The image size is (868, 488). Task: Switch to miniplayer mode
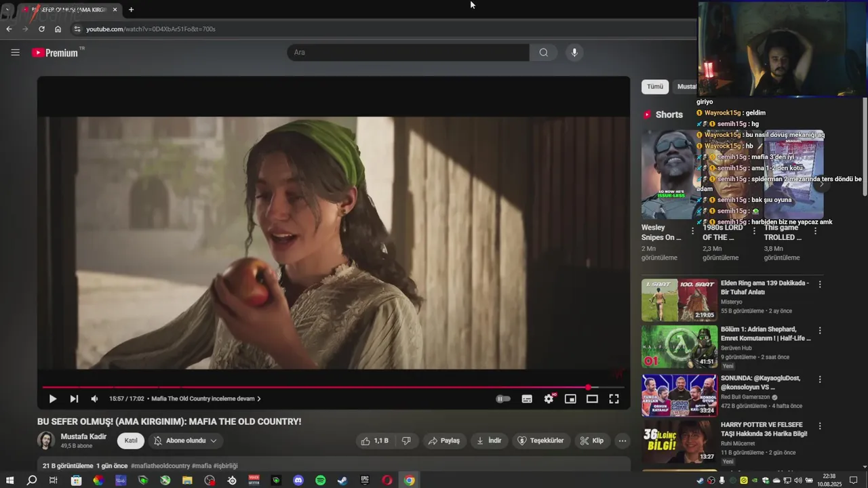pyautogui.click(x=570, y=399)
